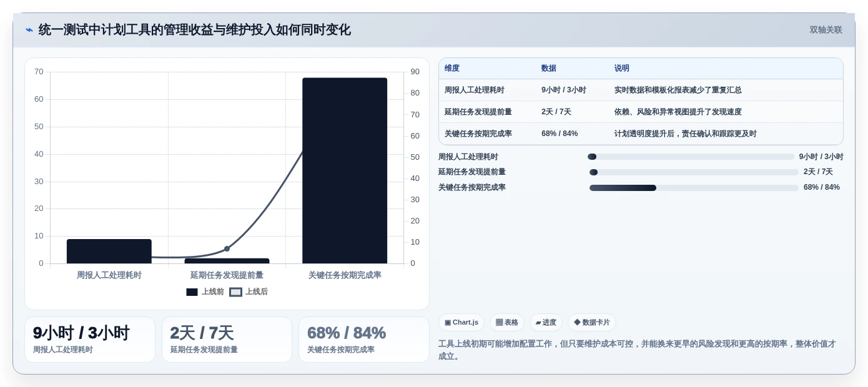The image size is (868, 387).
Task: Click the 说明 table column header
Action: [622, 69]
